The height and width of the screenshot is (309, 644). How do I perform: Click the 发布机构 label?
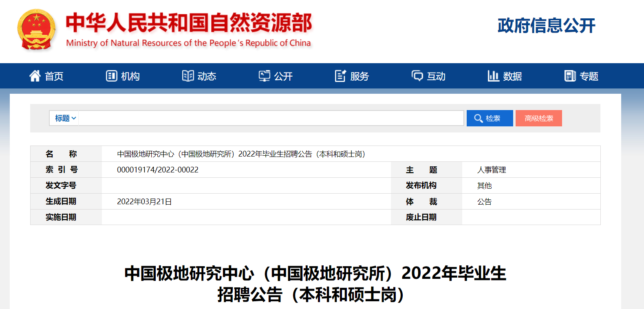[x=421, y=185]
